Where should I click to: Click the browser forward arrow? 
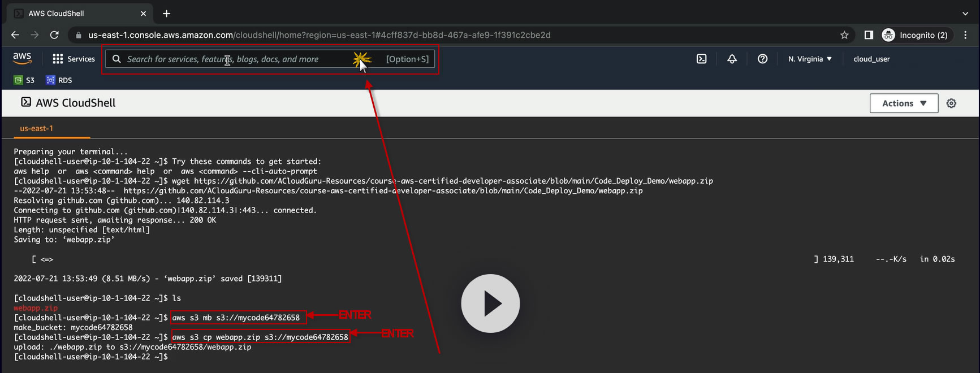(x=34, y=35)
